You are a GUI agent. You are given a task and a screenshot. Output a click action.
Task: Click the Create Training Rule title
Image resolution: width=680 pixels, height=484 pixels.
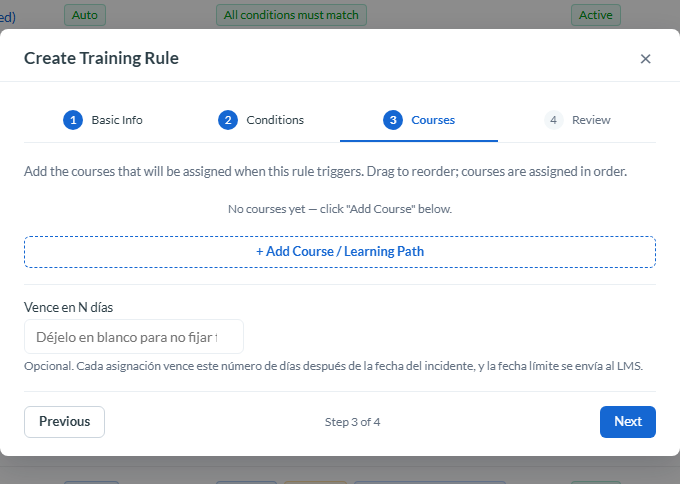101,58
